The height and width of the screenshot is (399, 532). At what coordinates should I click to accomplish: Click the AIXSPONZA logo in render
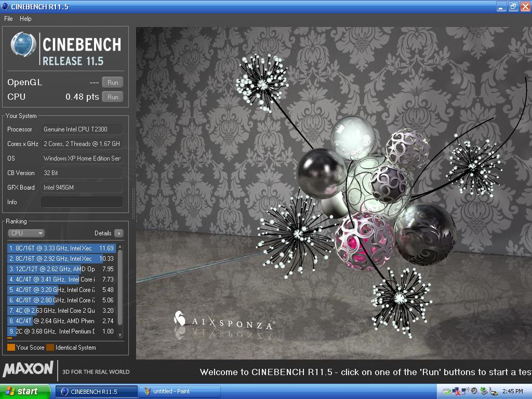(224, 321)
